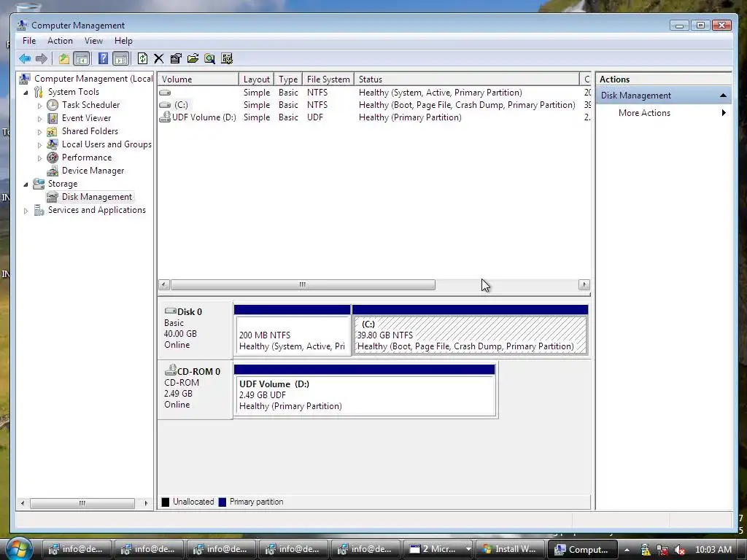The height and width of the screenshot is (560, 747).
Task: Sort by the Layout column header
Action: click(x=256, y=79)
